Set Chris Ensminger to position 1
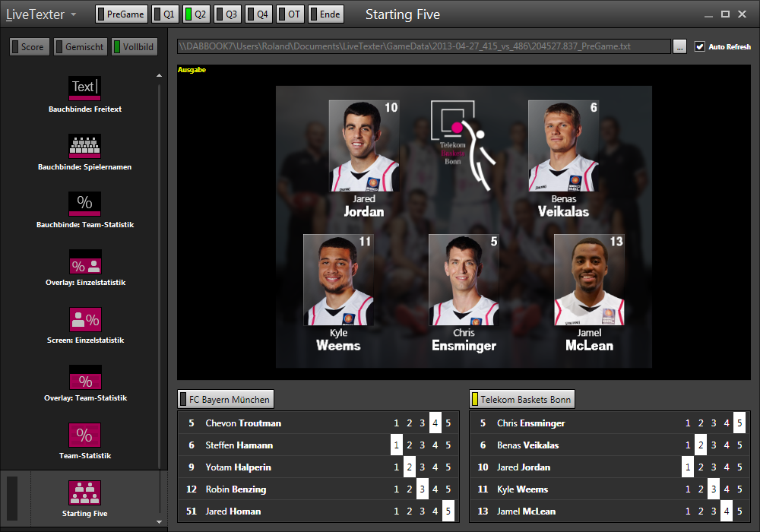The height and width of the screenshot is (532, 760). 688,423
